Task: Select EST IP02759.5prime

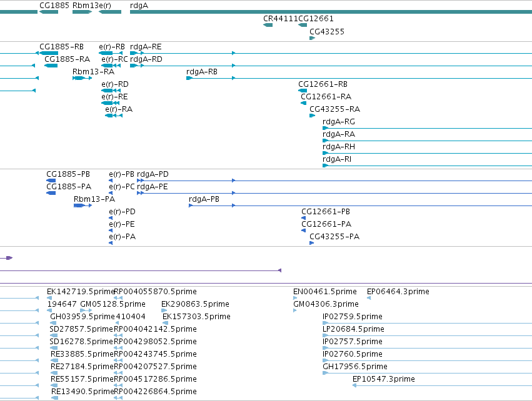Action: 353,317
